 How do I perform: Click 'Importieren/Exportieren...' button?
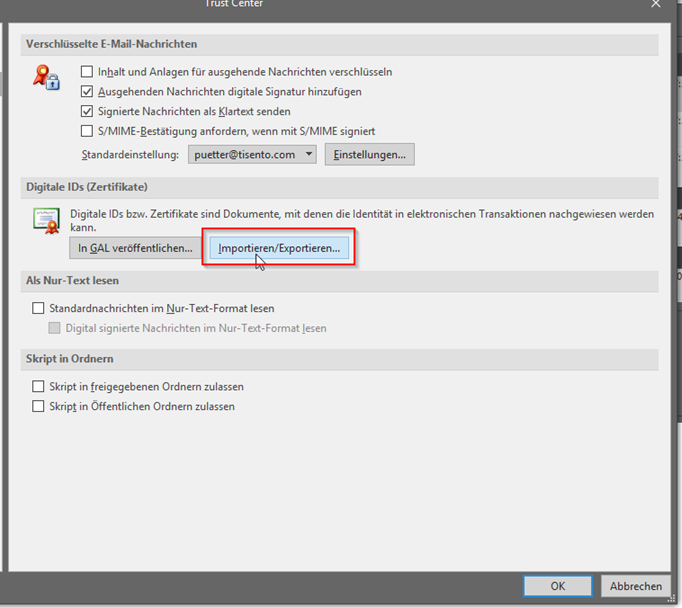tap(279, 248)
